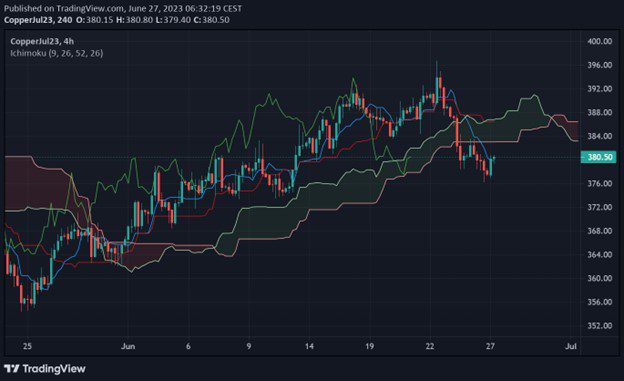The width and height of the screenshot is (624, 381).
Task: Click the 6 date label on time axis
Action: pyautogui.click(x=188, y=346)
